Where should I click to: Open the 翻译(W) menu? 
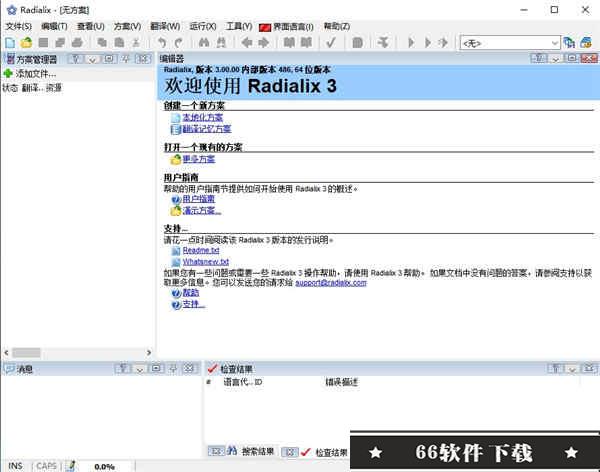click(165, 26)
